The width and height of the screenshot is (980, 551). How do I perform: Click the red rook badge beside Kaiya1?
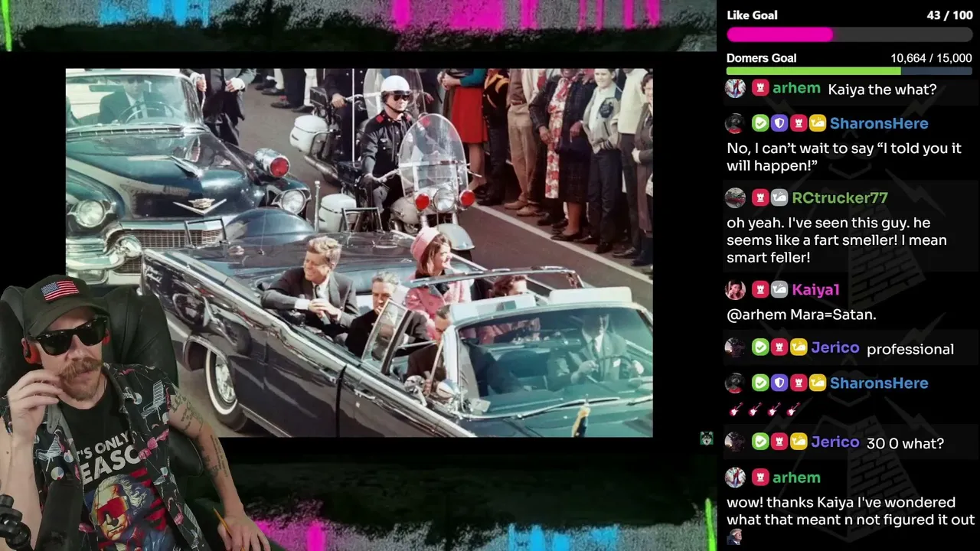(x=760, y=289)
